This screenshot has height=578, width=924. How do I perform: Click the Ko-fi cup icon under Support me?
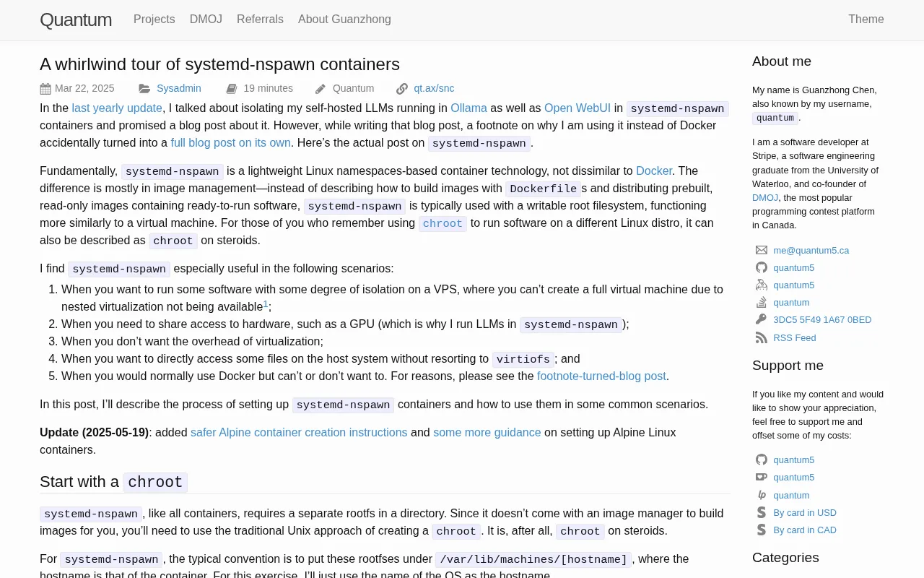pyautogui.click(x=762, y=477)
